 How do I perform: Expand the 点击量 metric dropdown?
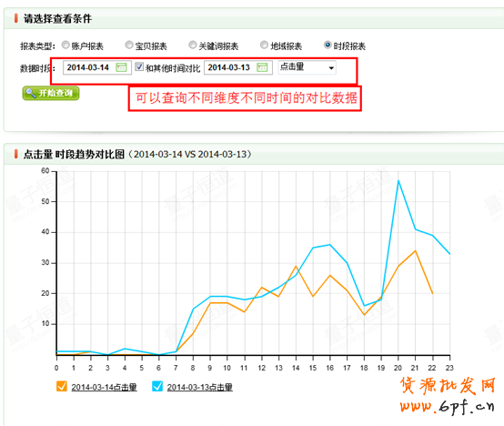pyautogui.click(x=307, y=67)
